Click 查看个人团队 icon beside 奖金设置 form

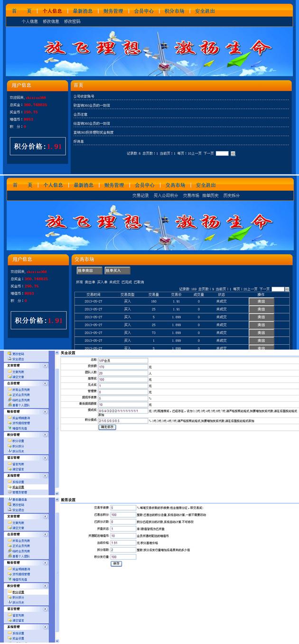coord(9,405)
